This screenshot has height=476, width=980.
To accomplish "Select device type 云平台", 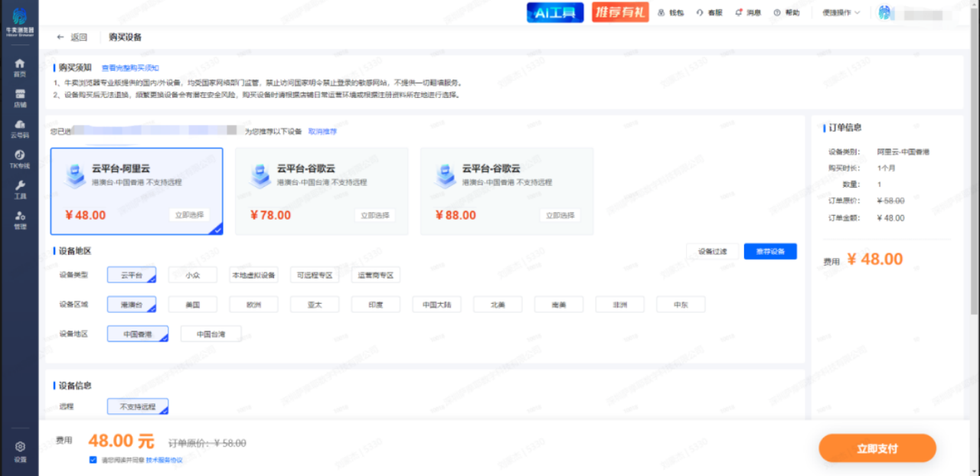I will (132, 275).
